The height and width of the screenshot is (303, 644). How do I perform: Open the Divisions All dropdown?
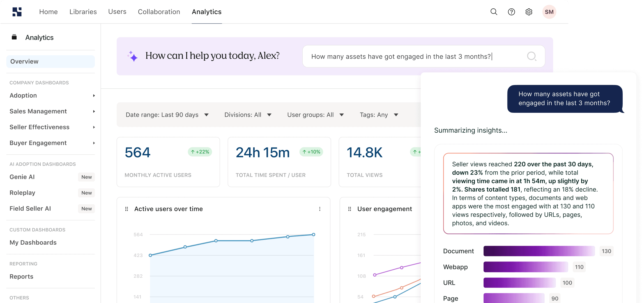pyautogui.click(x=248, y=115)
